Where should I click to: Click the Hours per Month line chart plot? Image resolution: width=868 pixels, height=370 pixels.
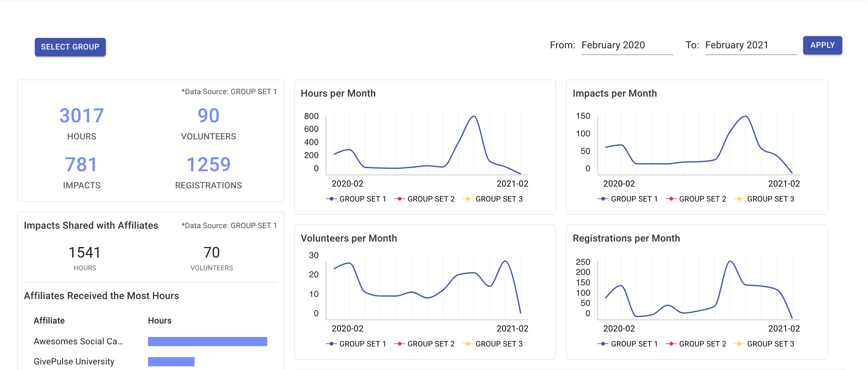point(427,143)
